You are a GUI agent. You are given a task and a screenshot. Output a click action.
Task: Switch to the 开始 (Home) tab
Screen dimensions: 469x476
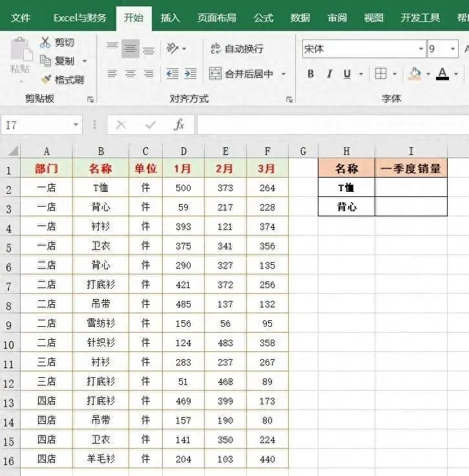[x=134, y=18]
